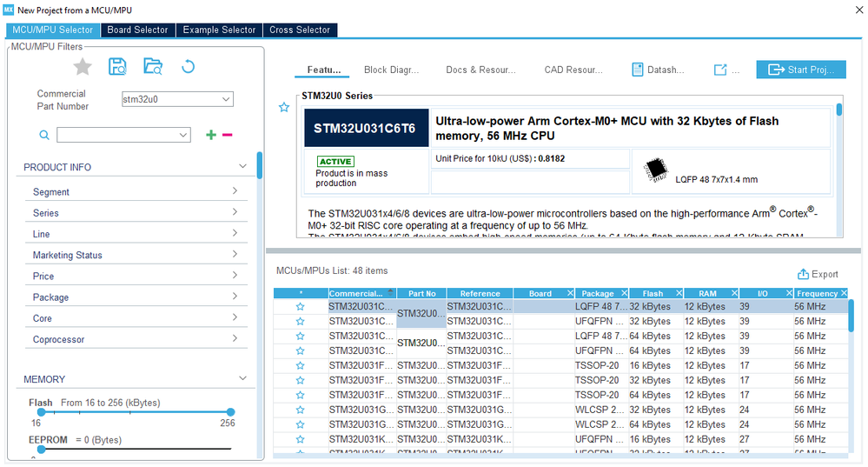Expand the Coprocessor filter
Screen dimensions: 868x467
click(x=235, y=338)
